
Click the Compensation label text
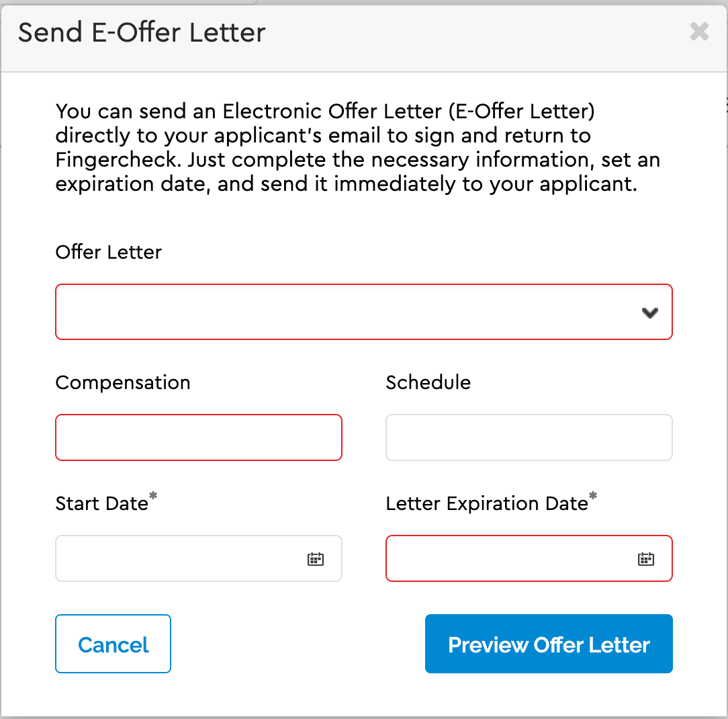123,383
